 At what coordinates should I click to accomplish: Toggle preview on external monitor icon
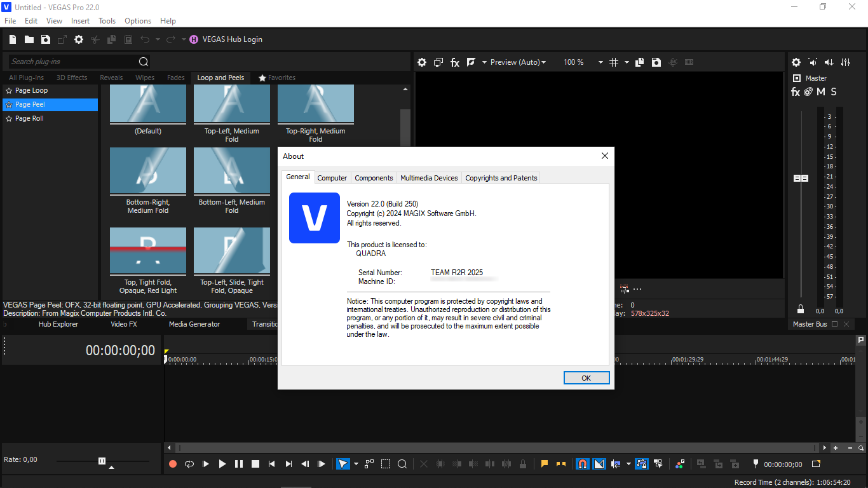[x=438, y=62]
